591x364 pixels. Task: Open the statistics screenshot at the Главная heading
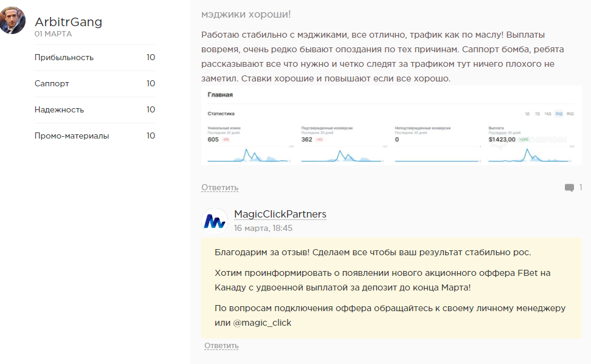[x=220, y=95]
